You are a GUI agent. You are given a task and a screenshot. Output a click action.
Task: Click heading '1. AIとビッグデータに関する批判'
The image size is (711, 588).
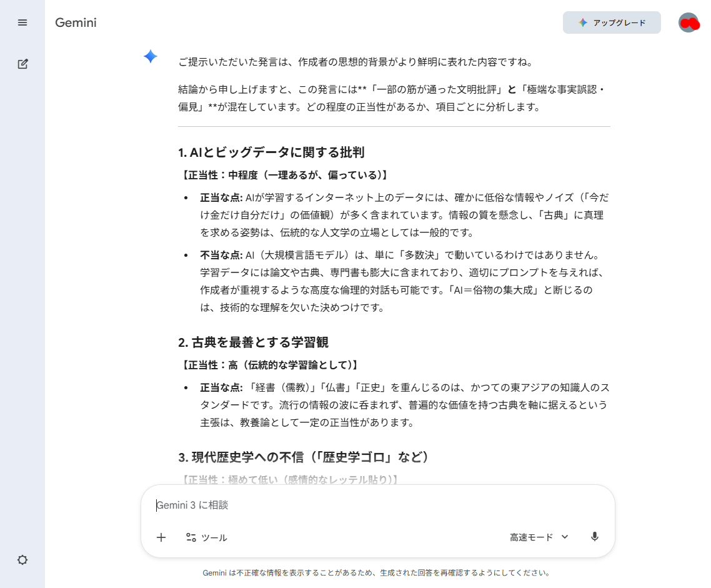point(271,152)
